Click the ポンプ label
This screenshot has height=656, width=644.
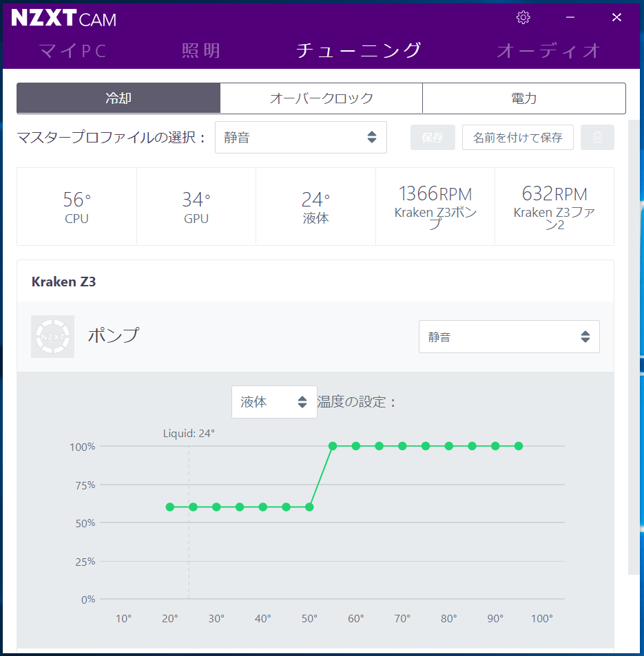click(114, 335)
